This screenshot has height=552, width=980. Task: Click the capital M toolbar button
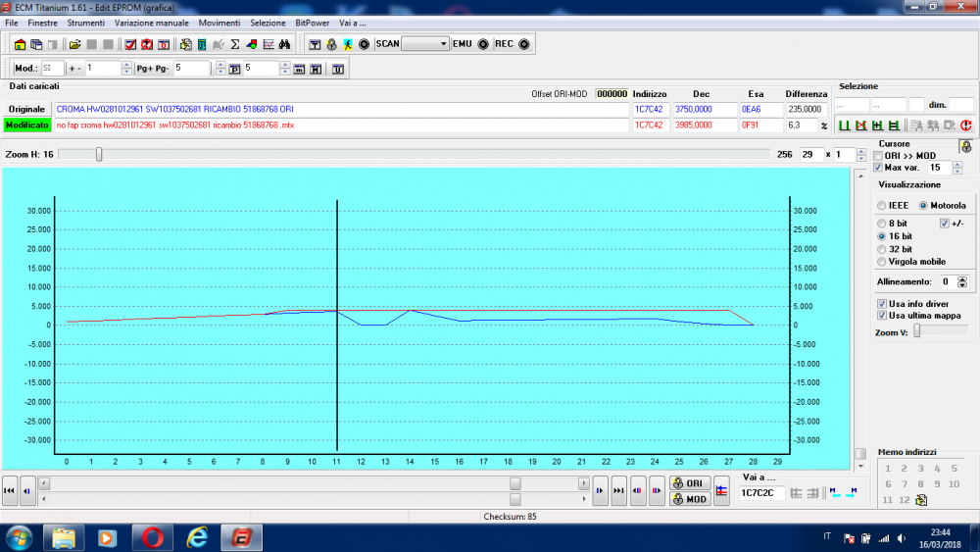(316, 69)
